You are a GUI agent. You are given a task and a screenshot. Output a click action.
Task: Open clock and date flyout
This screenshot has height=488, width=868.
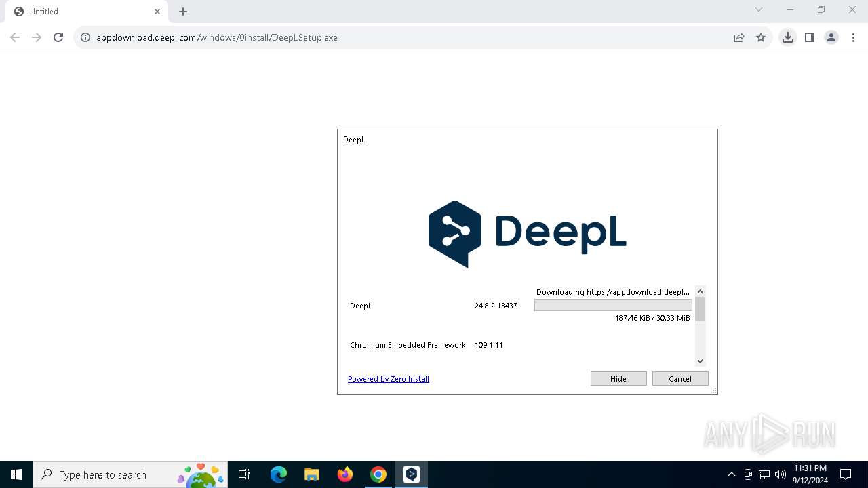[810, 474]
